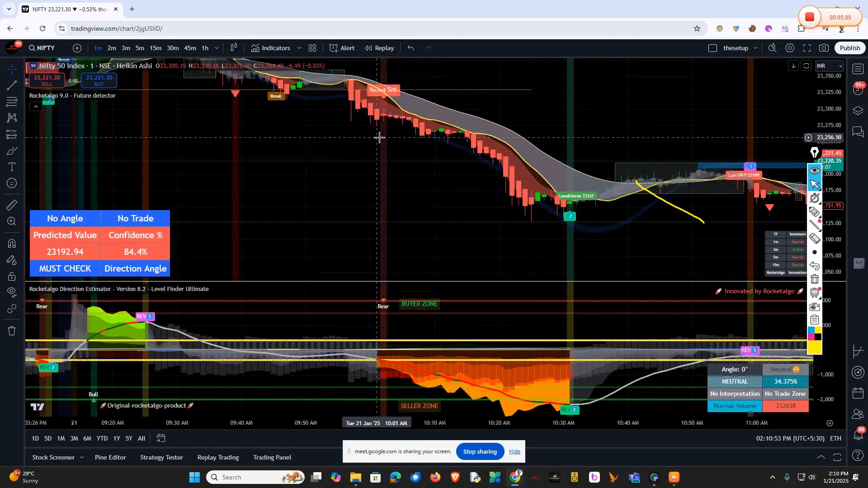Click the candlestick chart style icon
Screen dimensions: 868x488
click(234, 48)
